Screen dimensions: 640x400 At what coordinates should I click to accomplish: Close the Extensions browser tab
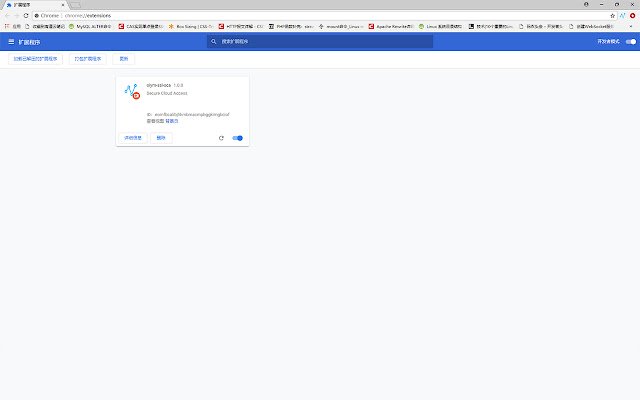pyautogui.click(x=63, y=5)
